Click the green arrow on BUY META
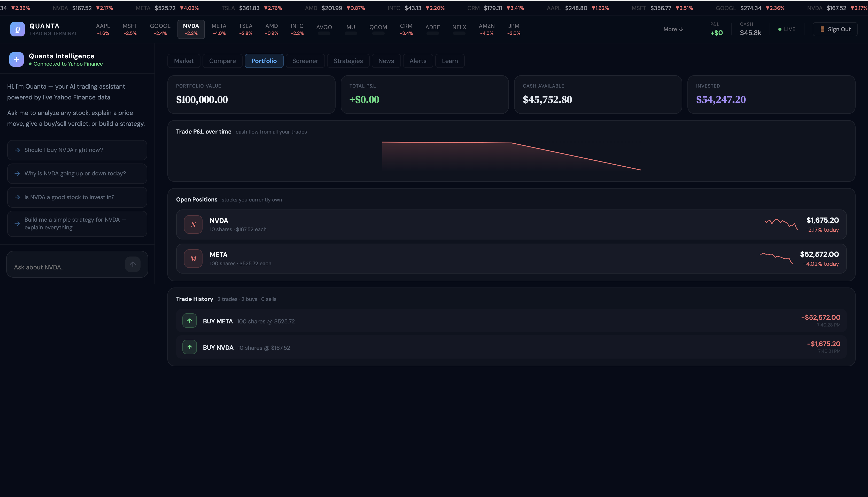 189,321
